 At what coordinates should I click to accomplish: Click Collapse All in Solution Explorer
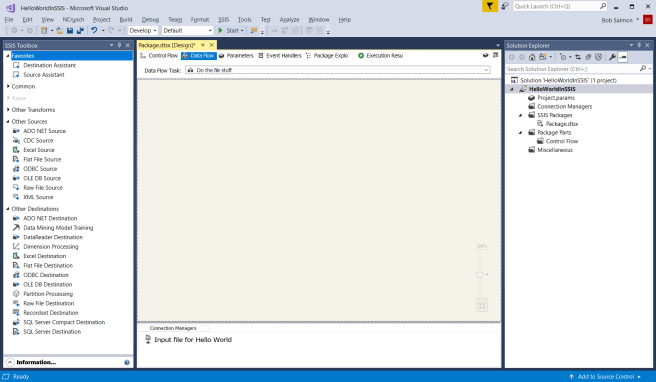point(588,57)
